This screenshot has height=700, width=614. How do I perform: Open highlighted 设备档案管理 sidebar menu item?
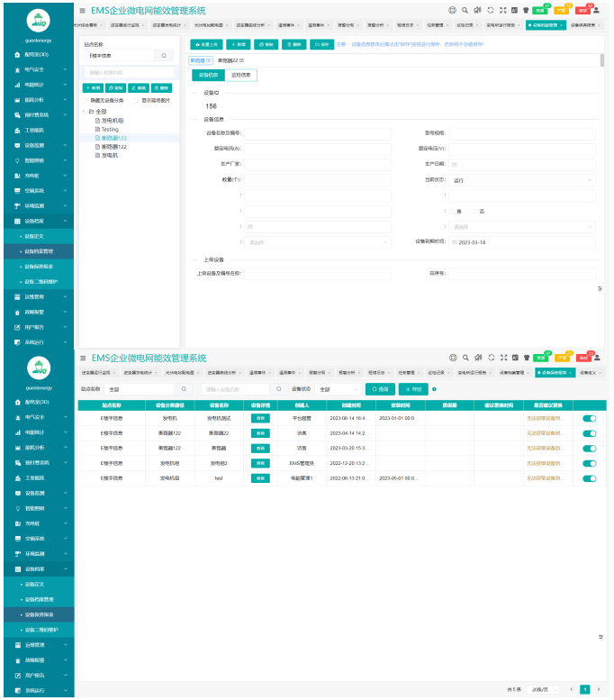click(40, 251)
